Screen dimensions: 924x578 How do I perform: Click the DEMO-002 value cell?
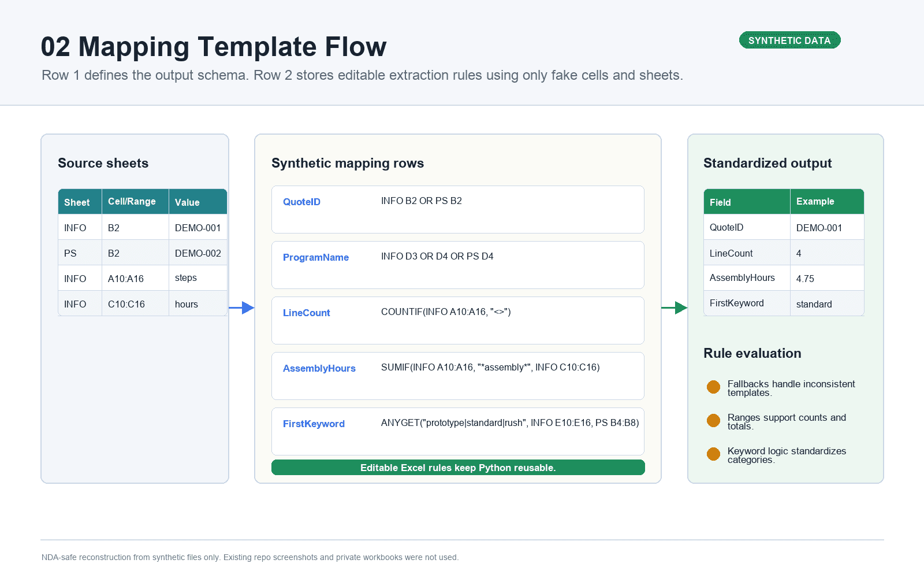point(198,253)
